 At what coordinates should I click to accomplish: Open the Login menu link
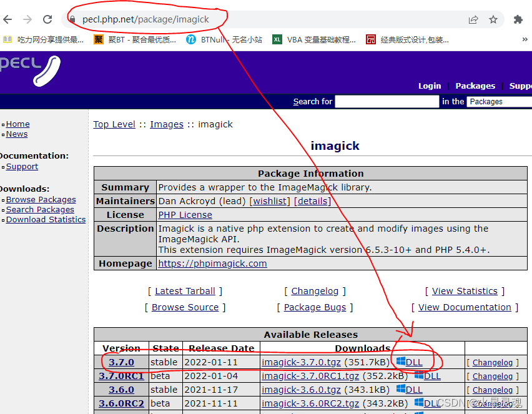430,86
